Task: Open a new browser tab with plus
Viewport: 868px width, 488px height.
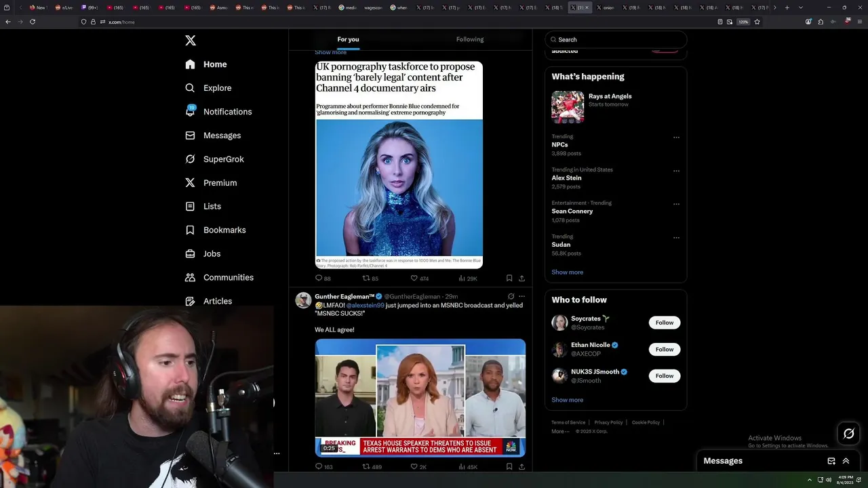Action: click(787, 7)
